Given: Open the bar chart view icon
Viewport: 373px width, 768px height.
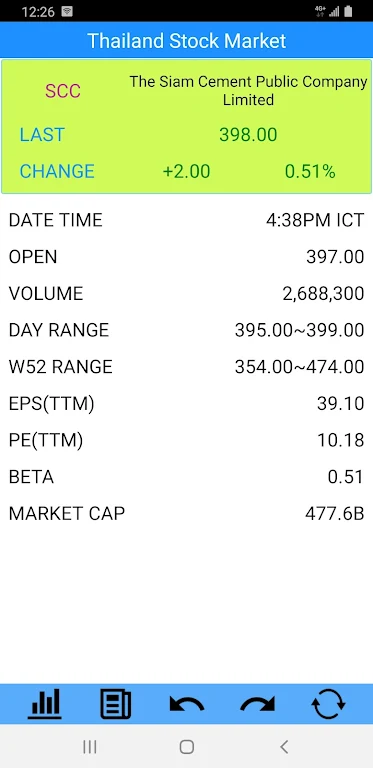Looking at the screenshot, I should click(x=45, y=703).
